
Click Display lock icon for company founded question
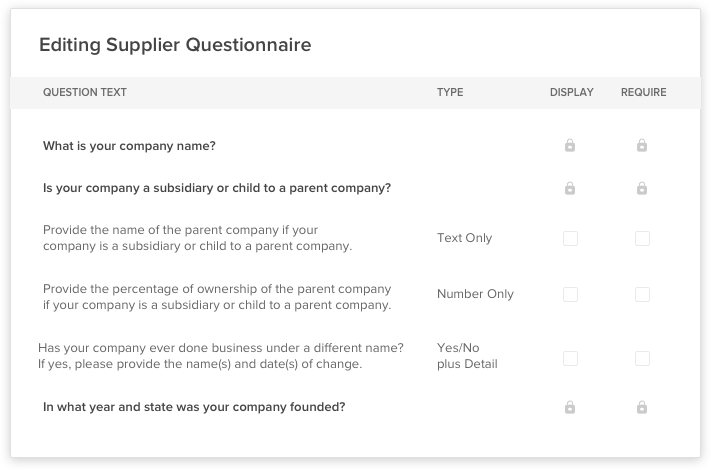(570, 407)
